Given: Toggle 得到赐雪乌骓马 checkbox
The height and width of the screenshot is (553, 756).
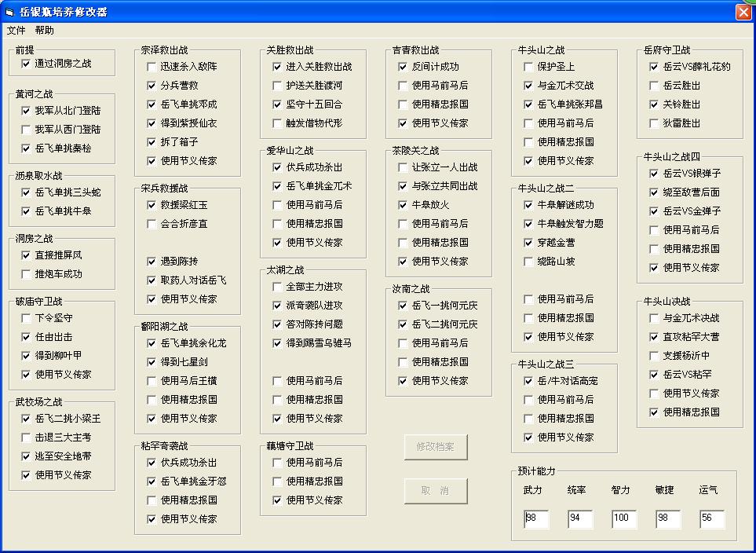Looking at the screenshot, I should [x=278, y=343].
